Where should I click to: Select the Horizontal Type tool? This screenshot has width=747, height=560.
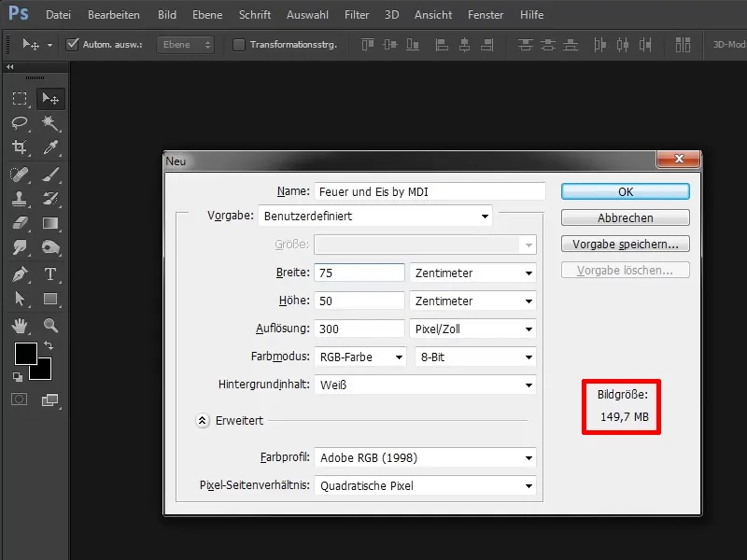click(x=51, y=275)
